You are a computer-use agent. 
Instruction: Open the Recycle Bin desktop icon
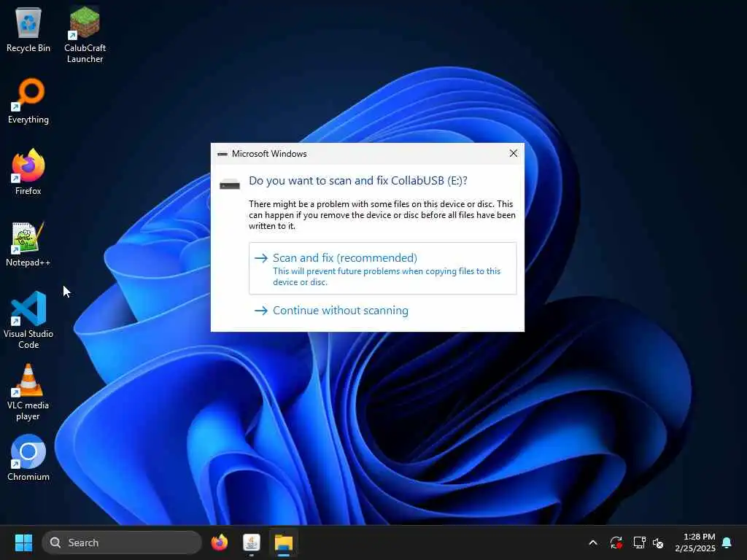point(28,30)
